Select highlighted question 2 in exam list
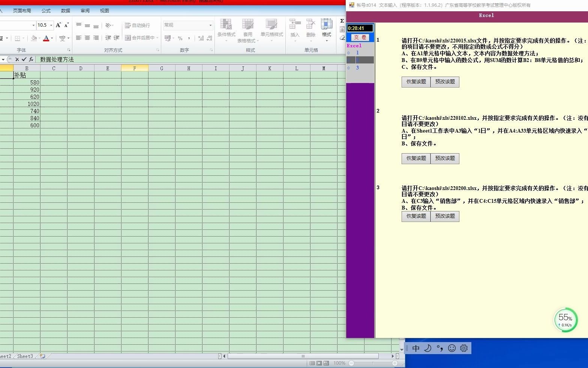This screenshot has height=368, width=588. 360,60
